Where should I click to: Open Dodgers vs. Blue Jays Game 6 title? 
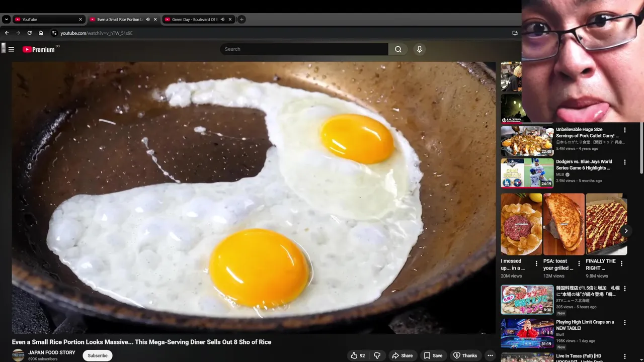pyautogui.click(x=584, y=165)
